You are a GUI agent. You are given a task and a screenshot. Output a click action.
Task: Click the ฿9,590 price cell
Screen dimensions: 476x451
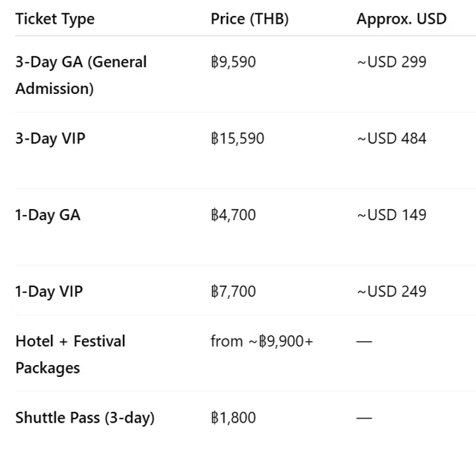(233, 62)
